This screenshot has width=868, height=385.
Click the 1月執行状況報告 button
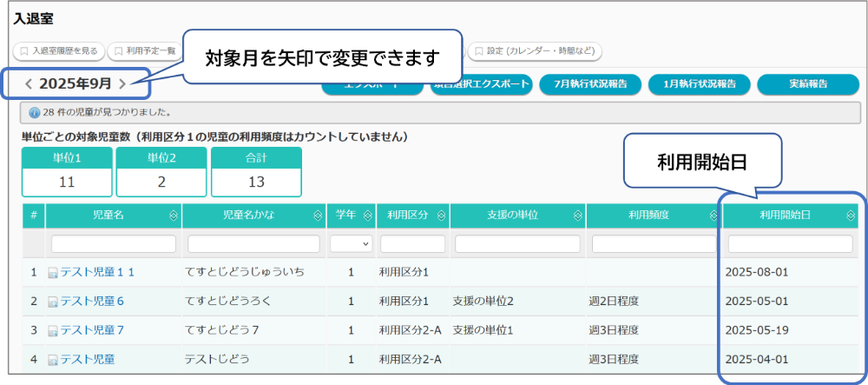click(x=699, y=84)
